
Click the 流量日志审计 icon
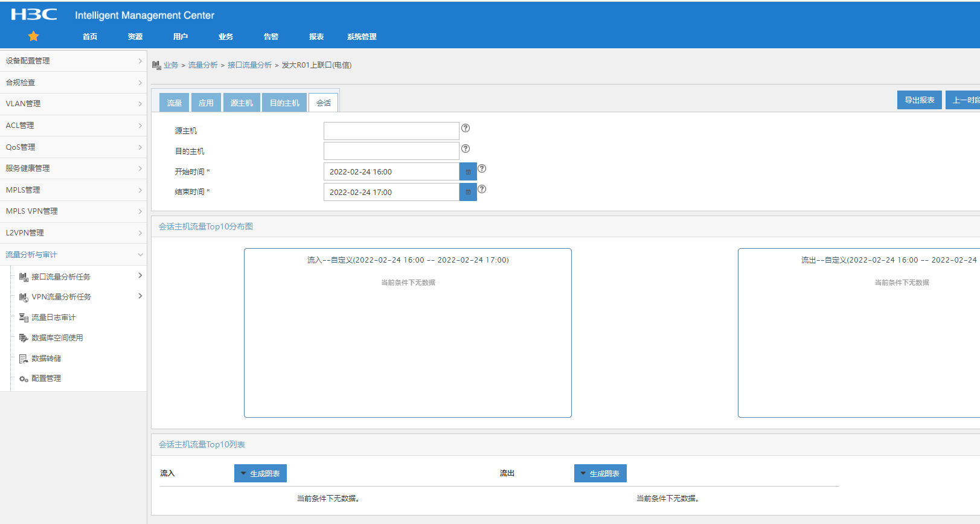click(24, 318)
